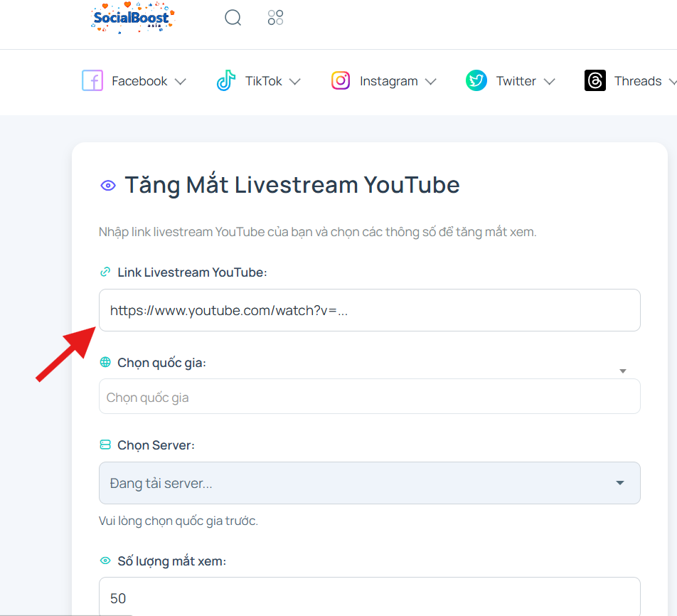
Task: Click the TikTok note icon
Action: click(226, 81)
